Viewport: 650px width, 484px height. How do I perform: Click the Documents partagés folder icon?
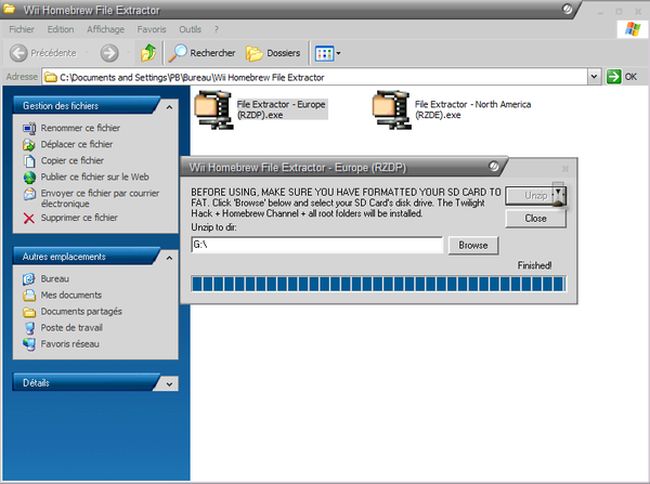click(29, 312)
